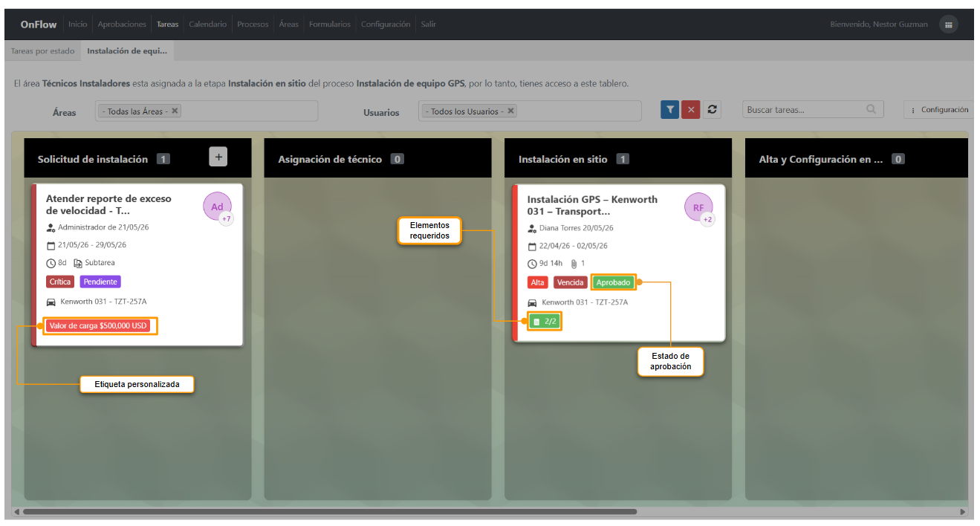Click the OnFlow logo

[x=39, y=25]
